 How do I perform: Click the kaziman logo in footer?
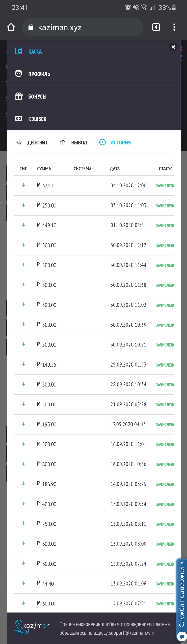(32, 626)
